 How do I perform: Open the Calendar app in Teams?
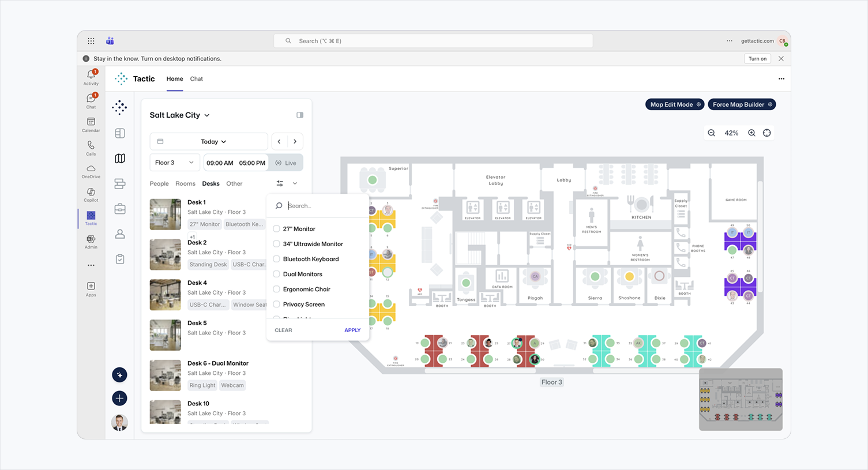(x=91, y=125)
